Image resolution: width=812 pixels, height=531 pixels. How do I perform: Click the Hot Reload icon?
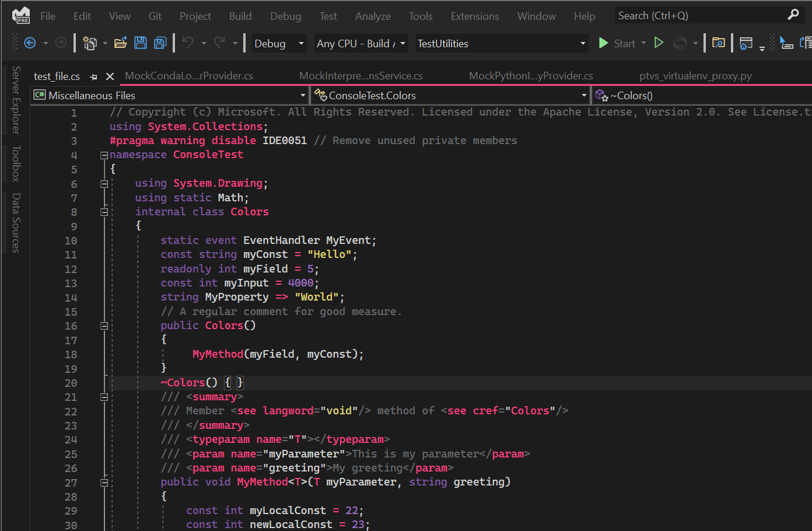tap(680, 43)
